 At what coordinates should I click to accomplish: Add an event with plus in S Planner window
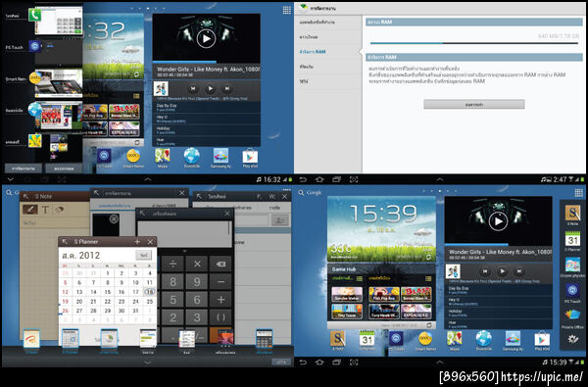[x=137, y=242]
